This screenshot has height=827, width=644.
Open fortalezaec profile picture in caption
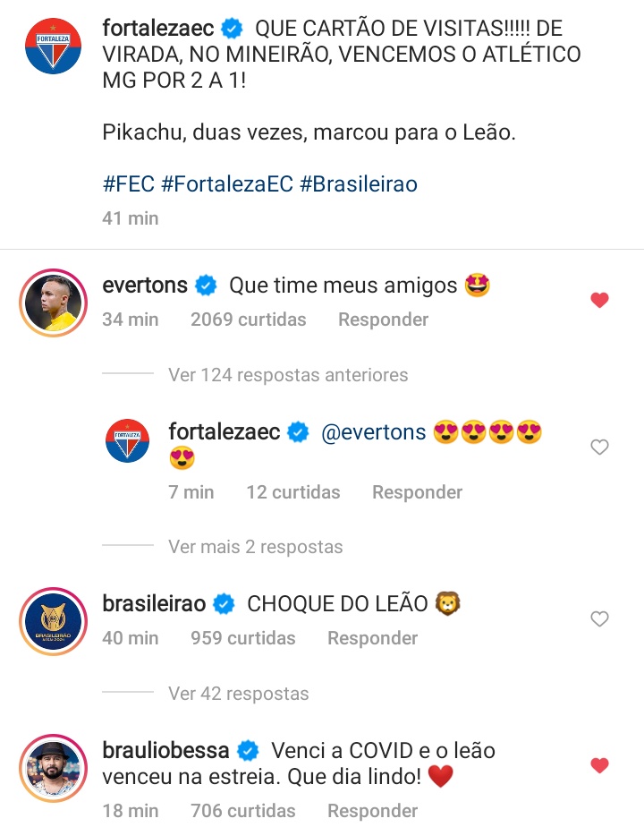click(51, 46)
